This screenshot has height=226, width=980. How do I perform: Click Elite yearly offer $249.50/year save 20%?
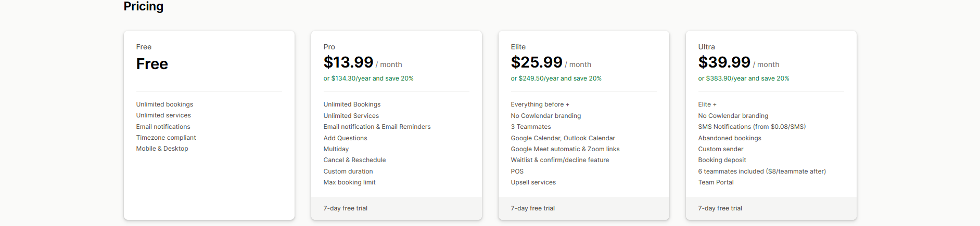(x=556, y=78)
